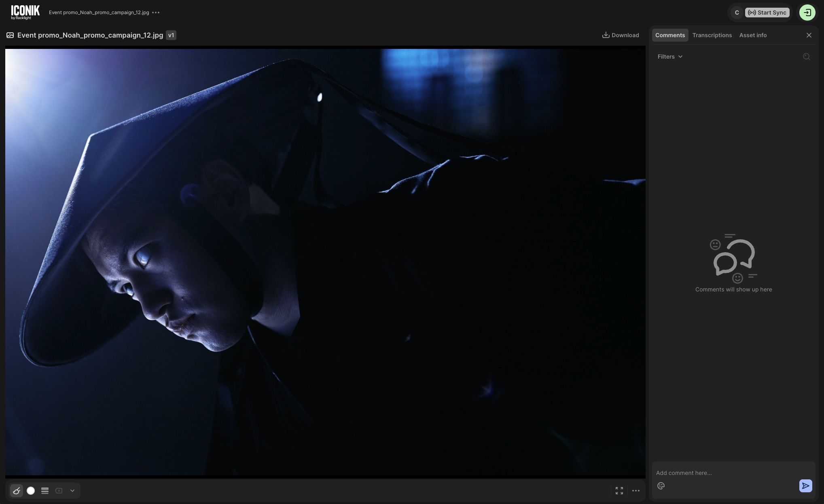Open the line thickness selector
824x504 pixels.
pos(45,491)
